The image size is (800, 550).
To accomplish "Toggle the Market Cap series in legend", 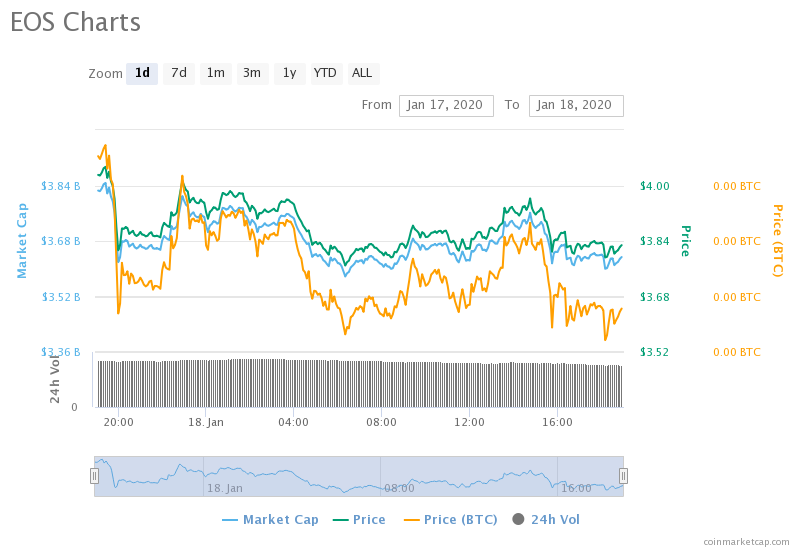I will click(x=270, y=520).
